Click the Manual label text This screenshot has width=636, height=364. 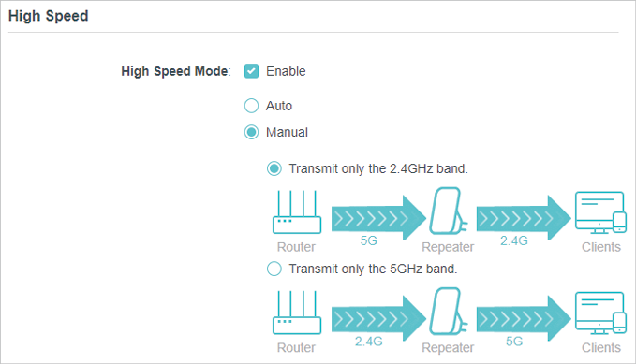[x=287, y=132]
